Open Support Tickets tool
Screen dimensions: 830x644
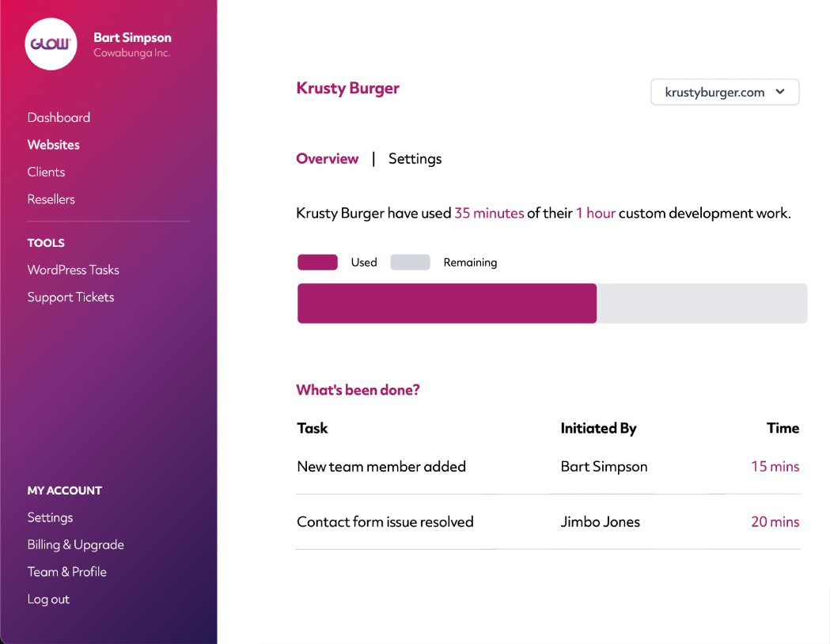point(71,297)
